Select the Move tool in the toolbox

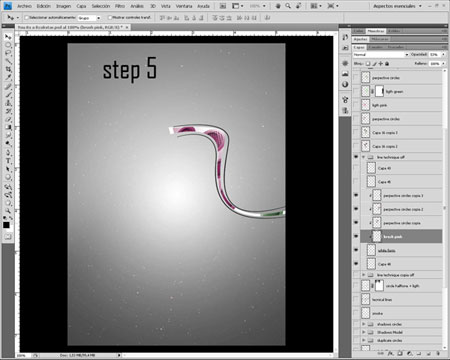point(8,37)
